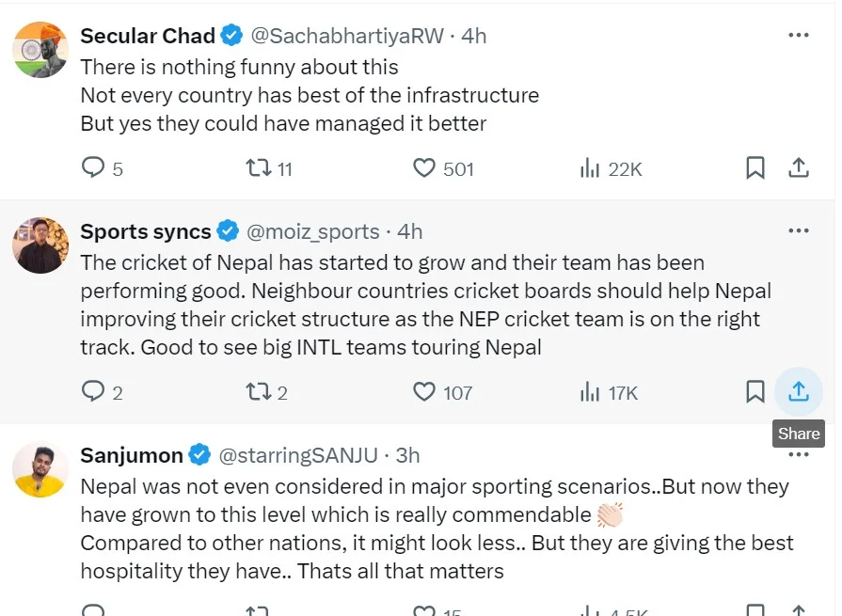Expand options menu on Sanjumon's tweet
Viewport: 842px width, 616px height.
[x=799, y=455]
